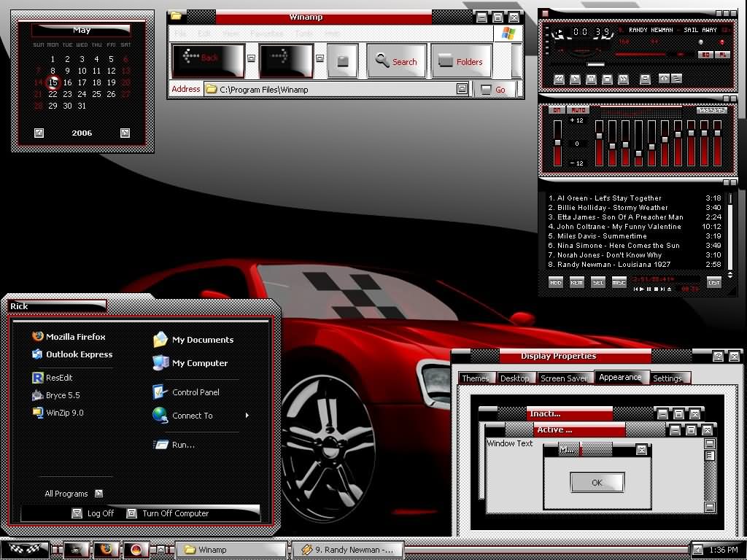This screenshot has width=747, height=560.
Task: Click the playlist SEL button
Action: point(598,282)
